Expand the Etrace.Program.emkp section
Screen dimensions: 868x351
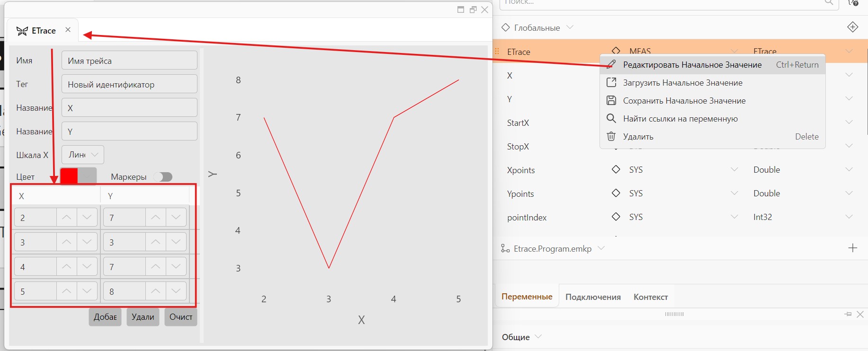tap(601, 248)
